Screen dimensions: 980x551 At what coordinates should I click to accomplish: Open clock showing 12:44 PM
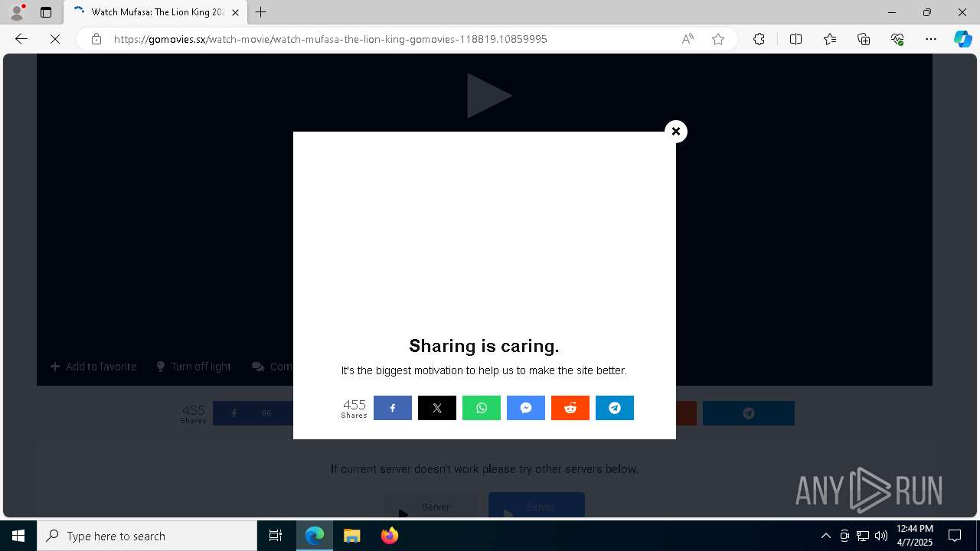coord(915,536)
